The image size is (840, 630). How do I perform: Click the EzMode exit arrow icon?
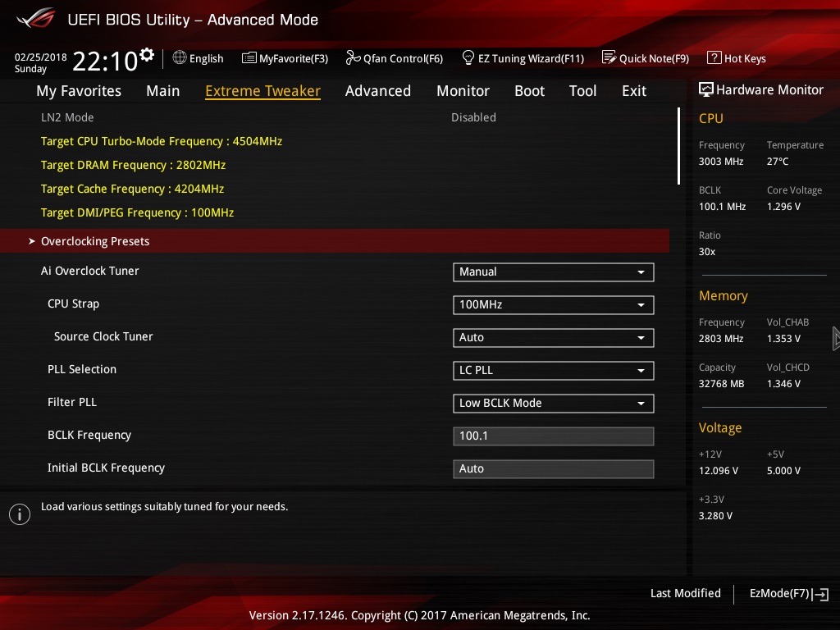coord(820,594)
